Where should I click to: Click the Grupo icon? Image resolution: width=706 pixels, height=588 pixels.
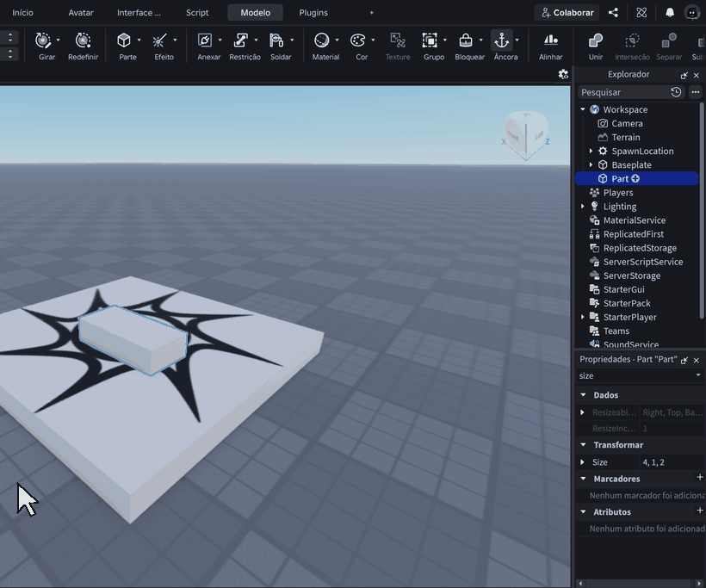tap(430, 41)
